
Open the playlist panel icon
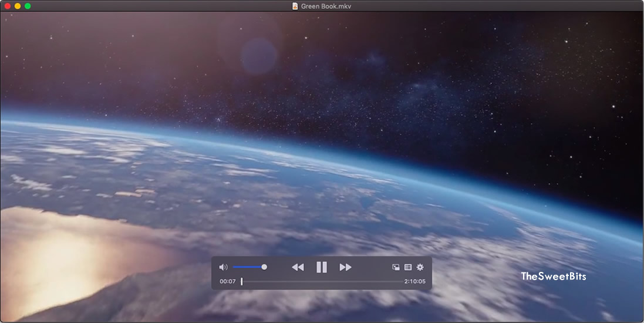tap(408, 267)
